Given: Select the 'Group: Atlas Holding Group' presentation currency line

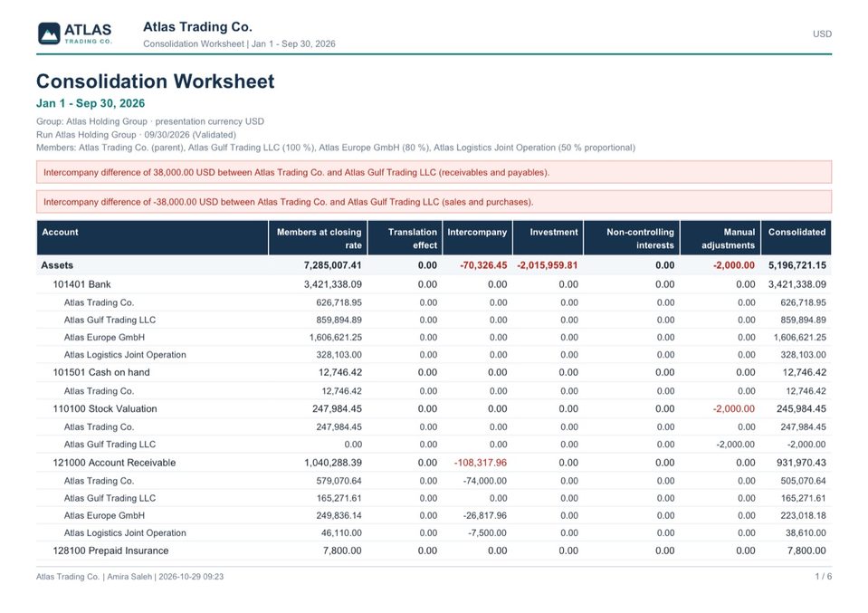Looking at the screenshot, I should (x=150, y=121).
